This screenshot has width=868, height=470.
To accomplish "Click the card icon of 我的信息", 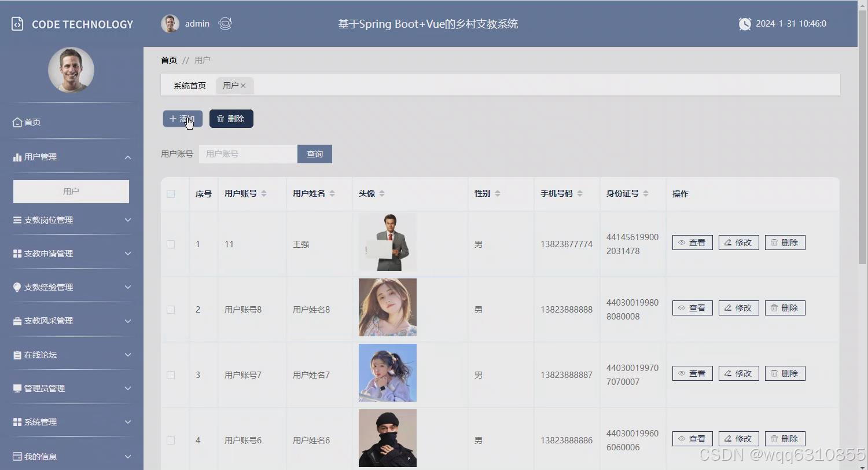I will coord(17,457).
